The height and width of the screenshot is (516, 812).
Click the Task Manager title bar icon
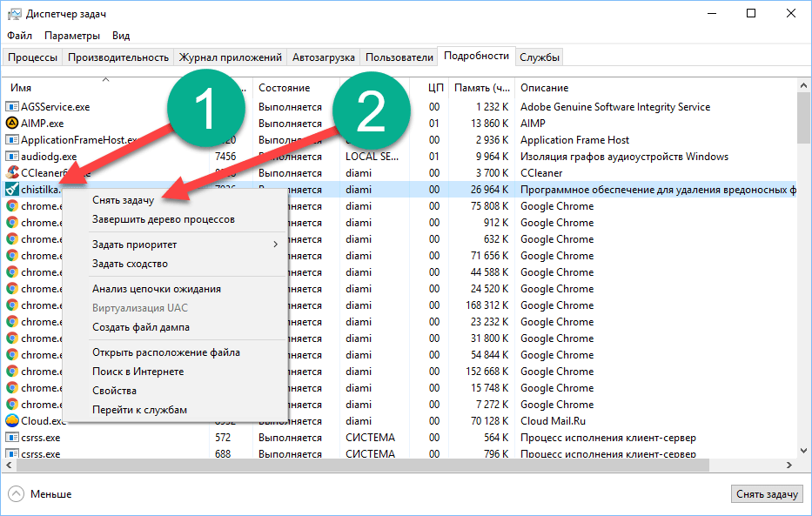(14, 14)
